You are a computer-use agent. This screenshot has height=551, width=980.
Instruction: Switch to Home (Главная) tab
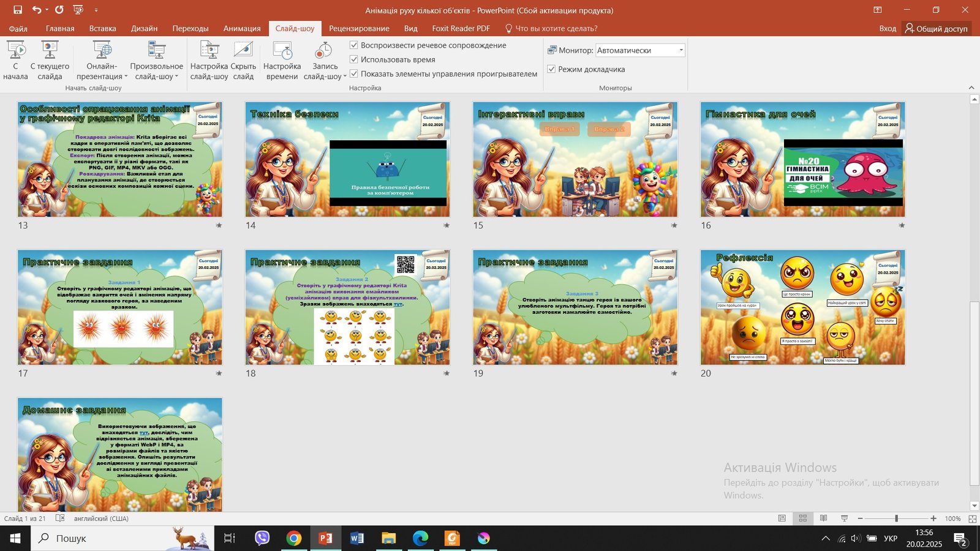click(x=60, y=28)
